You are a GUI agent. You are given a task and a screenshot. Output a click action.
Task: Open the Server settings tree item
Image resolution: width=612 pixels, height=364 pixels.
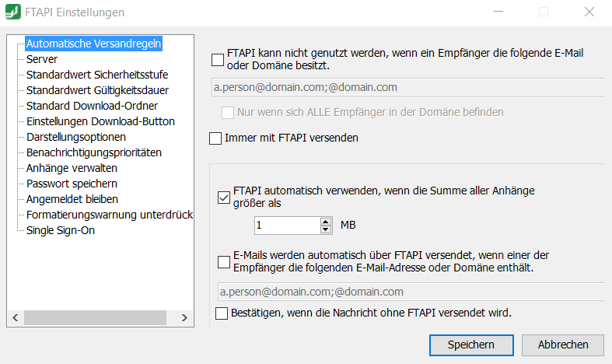[42, 59]
